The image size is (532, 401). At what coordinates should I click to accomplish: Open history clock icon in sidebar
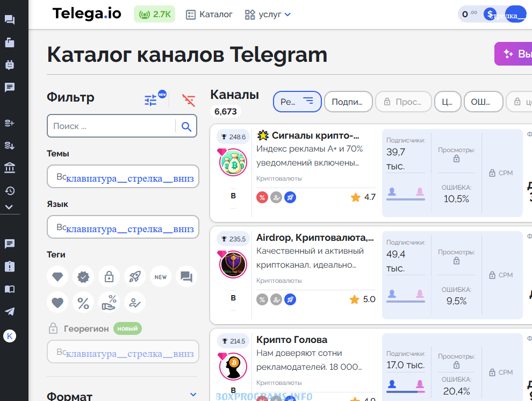[x=10, y=191]
